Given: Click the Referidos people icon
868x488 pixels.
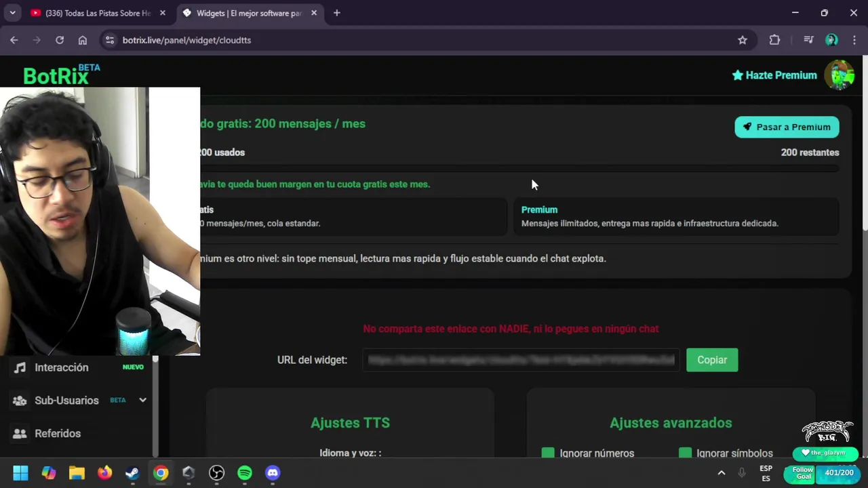Looking at the screenshot, I should coord(20,433).
